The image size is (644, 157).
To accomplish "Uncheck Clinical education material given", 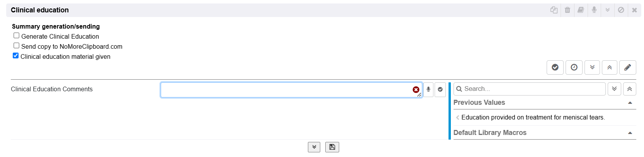I will tap(16, 56).
